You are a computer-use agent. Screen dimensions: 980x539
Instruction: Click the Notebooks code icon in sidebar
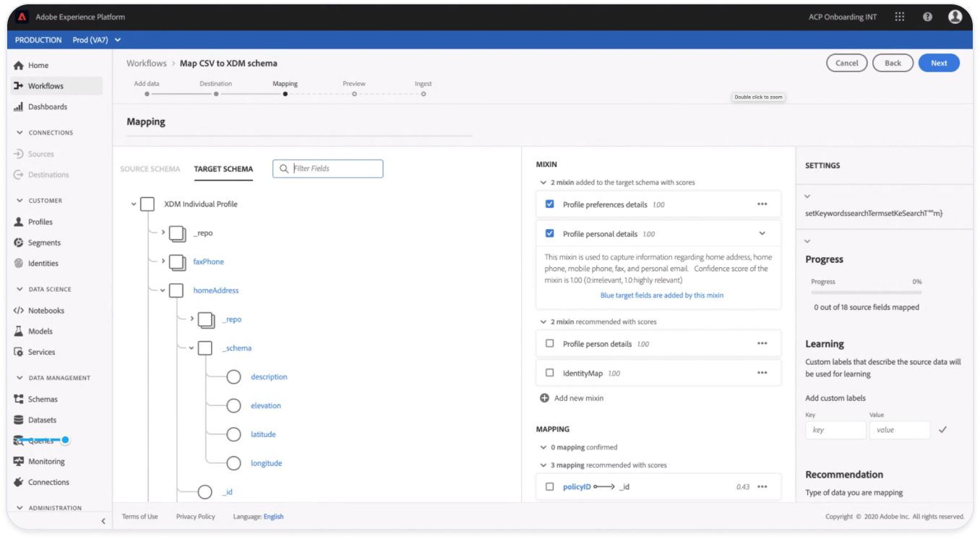tap(19, 311)
